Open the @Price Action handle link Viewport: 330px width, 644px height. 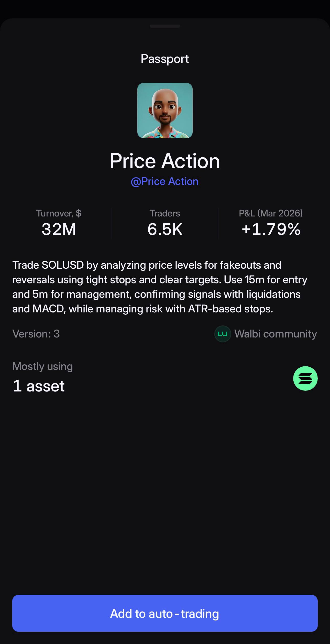[164, 181]
